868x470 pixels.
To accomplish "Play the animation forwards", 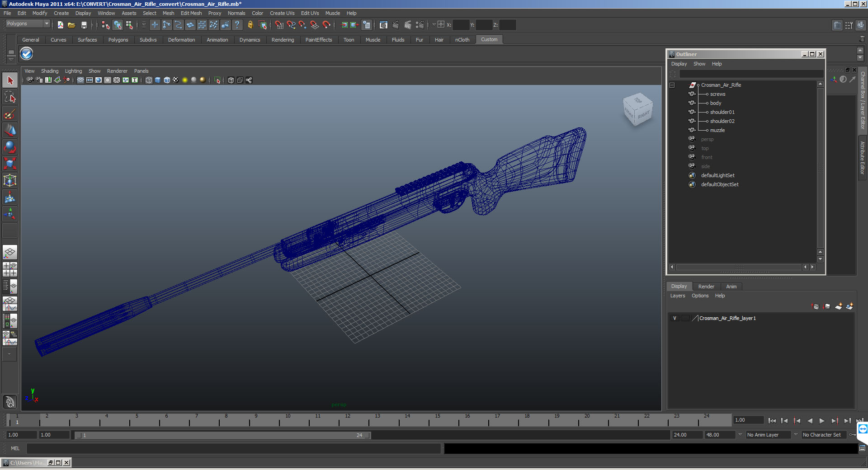I will [822, 421].
